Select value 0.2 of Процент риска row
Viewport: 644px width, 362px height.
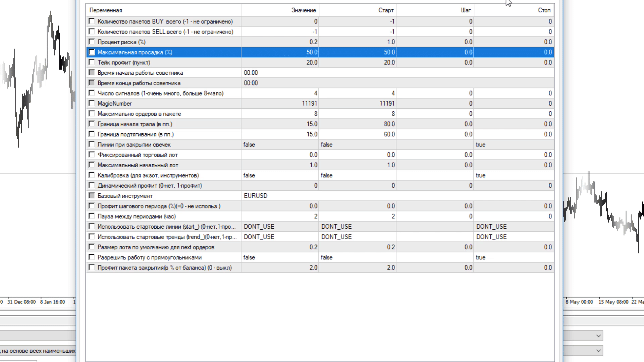pos(280,42)
